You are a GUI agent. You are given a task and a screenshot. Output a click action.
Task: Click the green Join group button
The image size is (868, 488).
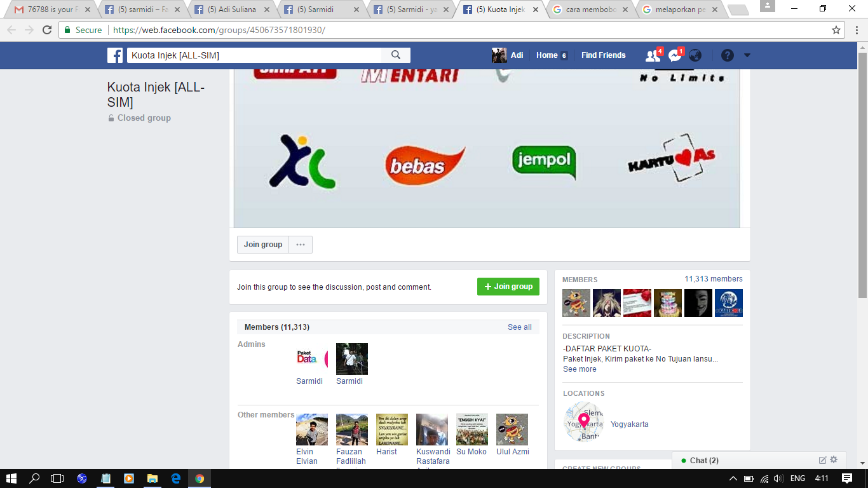point(508,287)
